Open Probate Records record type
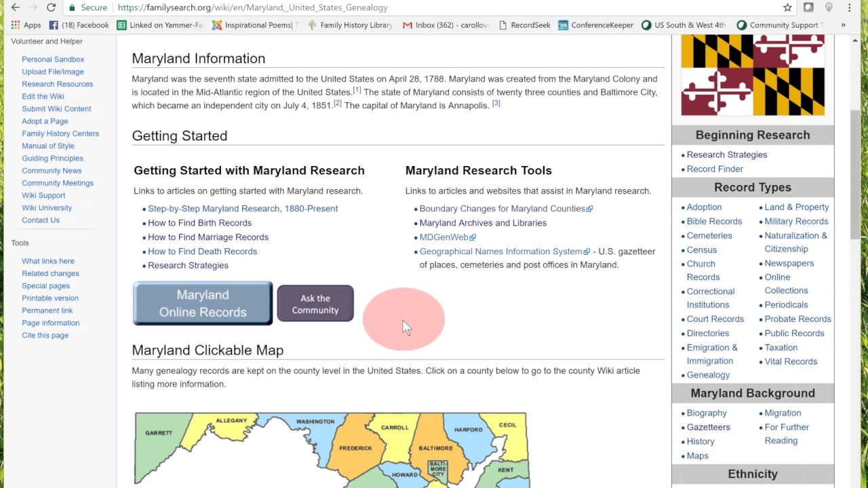 click(x=798, y=319)
